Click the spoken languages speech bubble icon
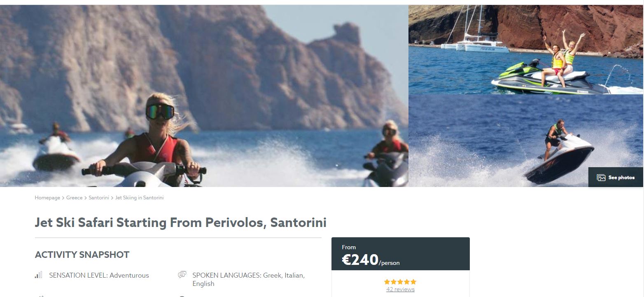Image resolution: width=644 pixels, height=297 pixels. (182, 275)
